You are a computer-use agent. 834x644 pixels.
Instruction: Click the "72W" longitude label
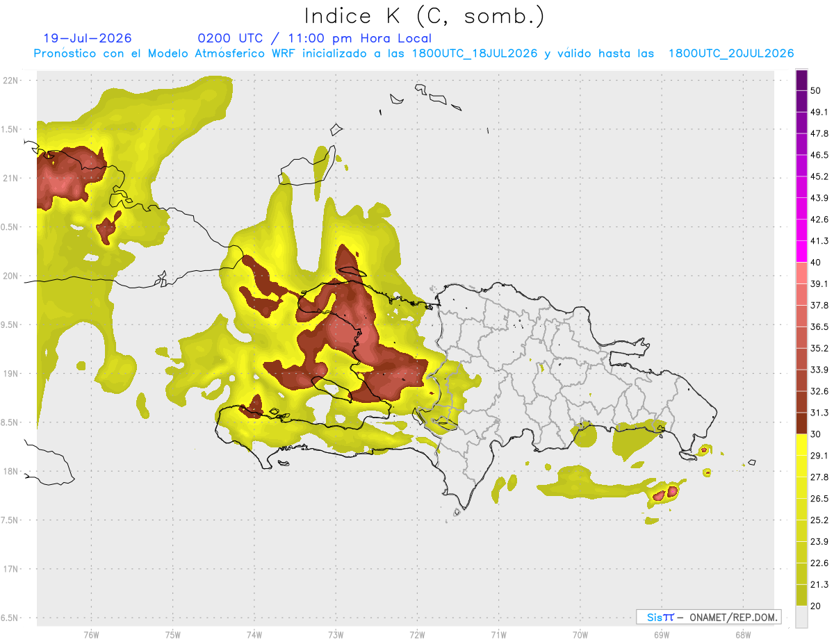pos(417,634)
